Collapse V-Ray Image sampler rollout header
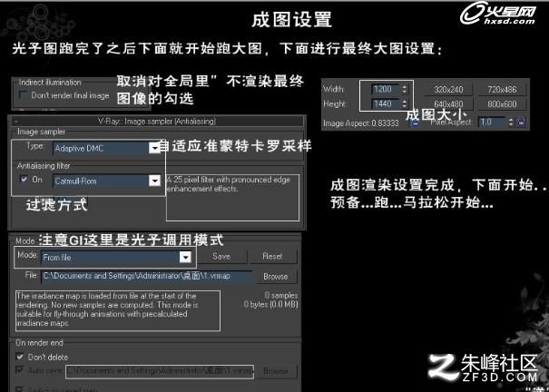Screen dimensions: 549x392 [157, 121]
